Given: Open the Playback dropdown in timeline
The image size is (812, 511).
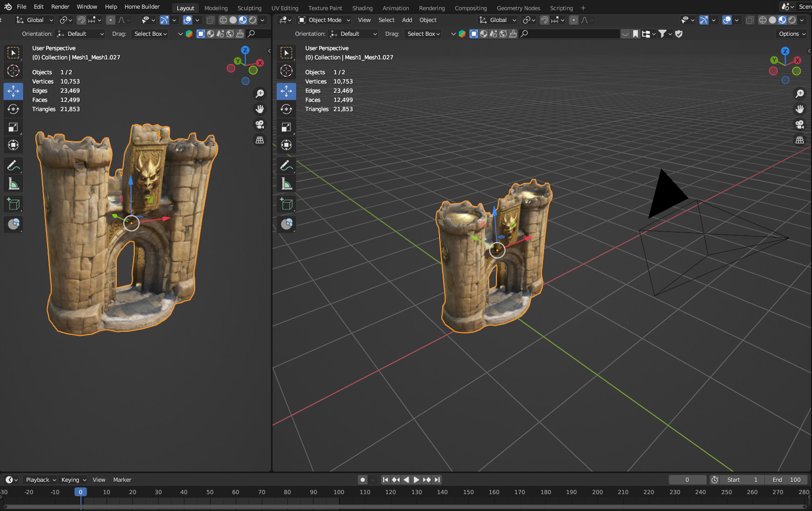Looking at the screenshot, I should [x=40, y=480].
